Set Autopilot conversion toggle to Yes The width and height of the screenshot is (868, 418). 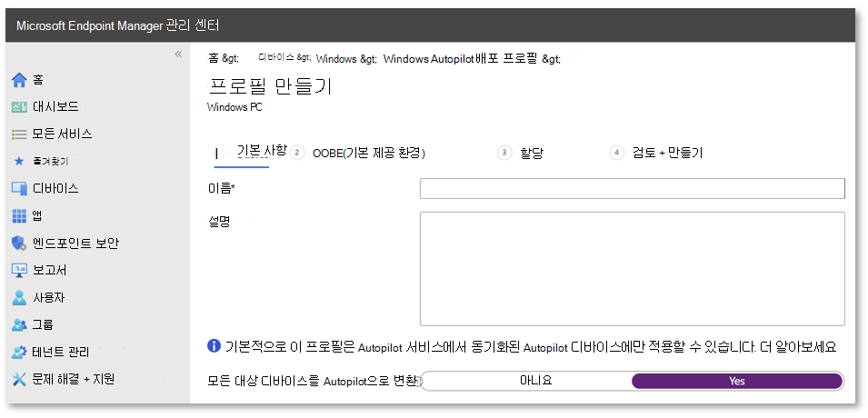(737, 381)
